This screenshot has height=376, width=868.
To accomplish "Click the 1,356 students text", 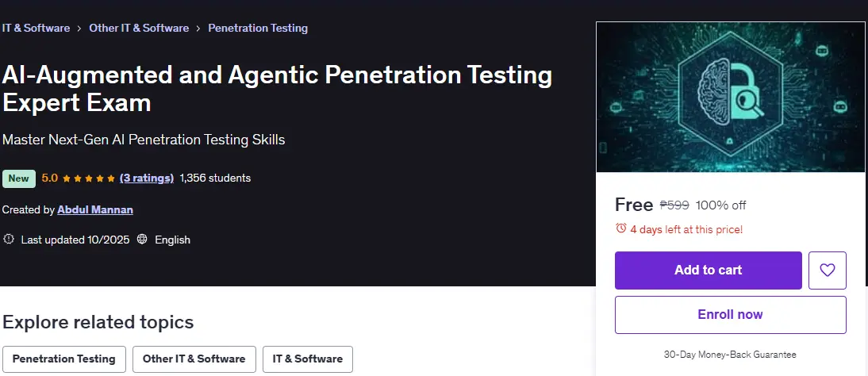I will tap(215, 178).
